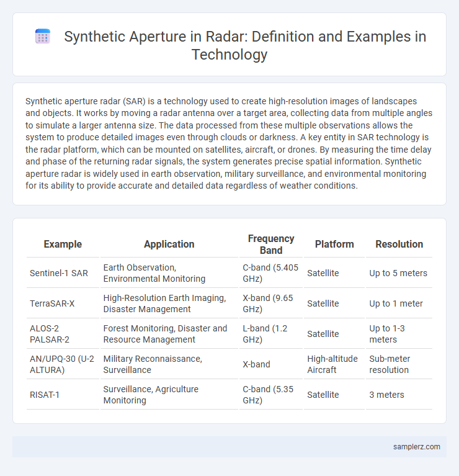The image size is (459, 476).
Task: Select the Platform column header
Action: tap(334, 245)
